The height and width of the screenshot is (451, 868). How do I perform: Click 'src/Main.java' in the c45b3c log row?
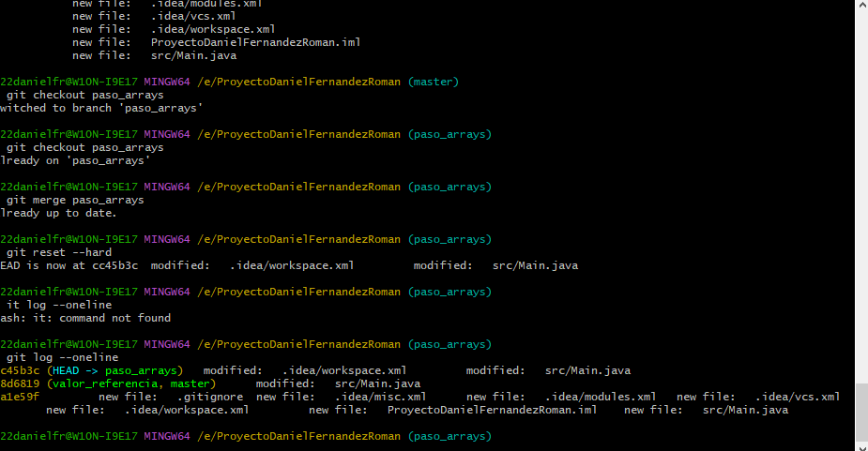pos(587,370)
